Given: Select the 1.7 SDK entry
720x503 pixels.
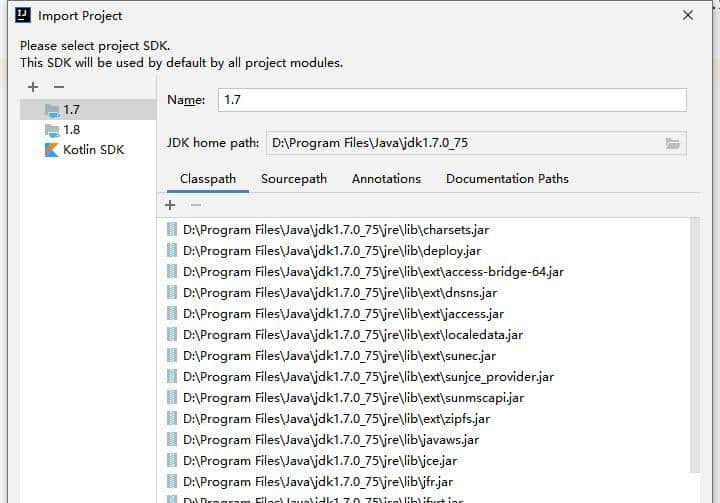Looking at the screenshot, I should click(x=88, y=110).
